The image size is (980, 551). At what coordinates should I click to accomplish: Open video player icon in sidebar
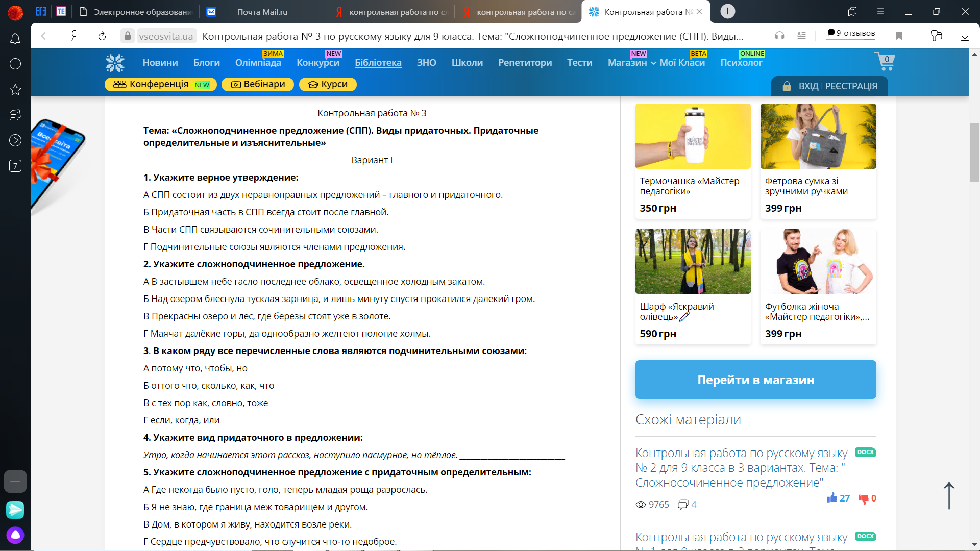[15, 140]
